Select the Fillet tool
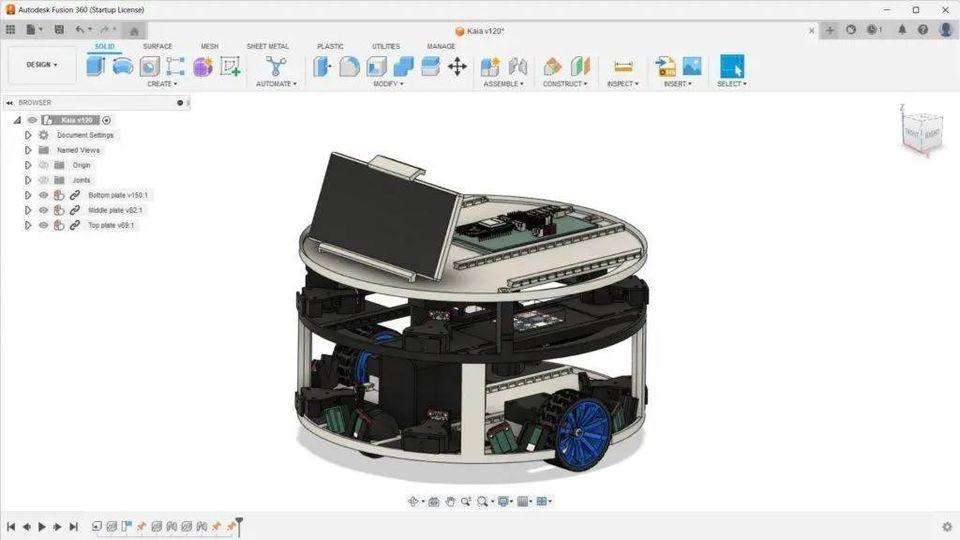 coord(349,66)
